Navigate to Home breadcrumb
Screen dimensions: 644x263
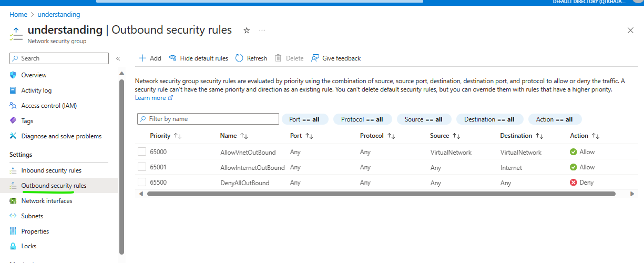click(18, 15)
